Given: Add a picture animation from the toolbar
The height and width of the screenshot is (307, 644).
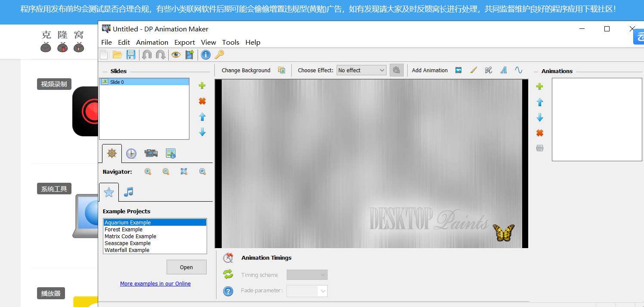Looking at the screenshot, I should 458,70.
